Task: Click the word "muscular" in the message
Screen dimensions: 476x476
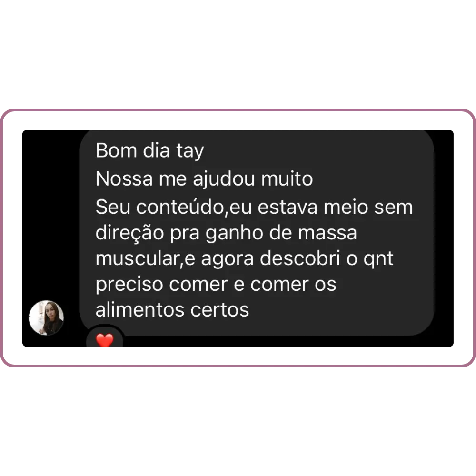Action: (x=138, y=259)
